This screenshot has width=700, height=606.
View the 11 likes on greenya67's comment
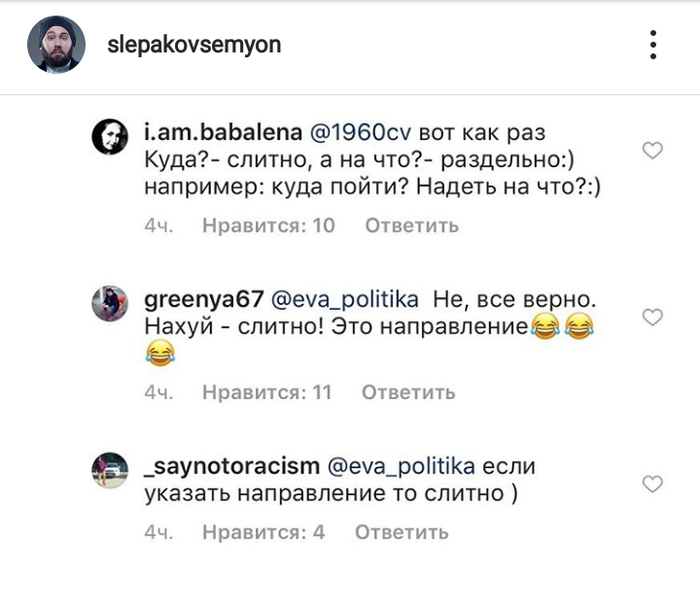coord(266,392)
